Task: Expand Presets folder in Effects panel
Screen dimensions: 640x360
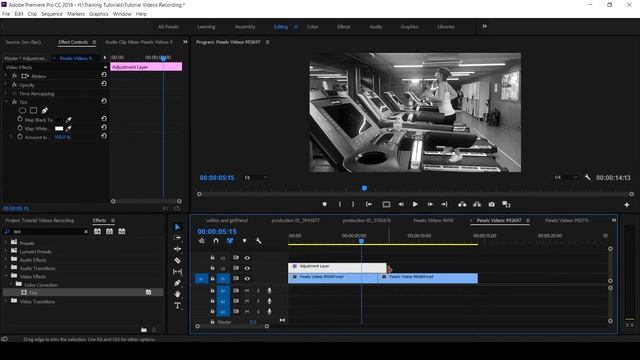Action: tap(6, 242)
